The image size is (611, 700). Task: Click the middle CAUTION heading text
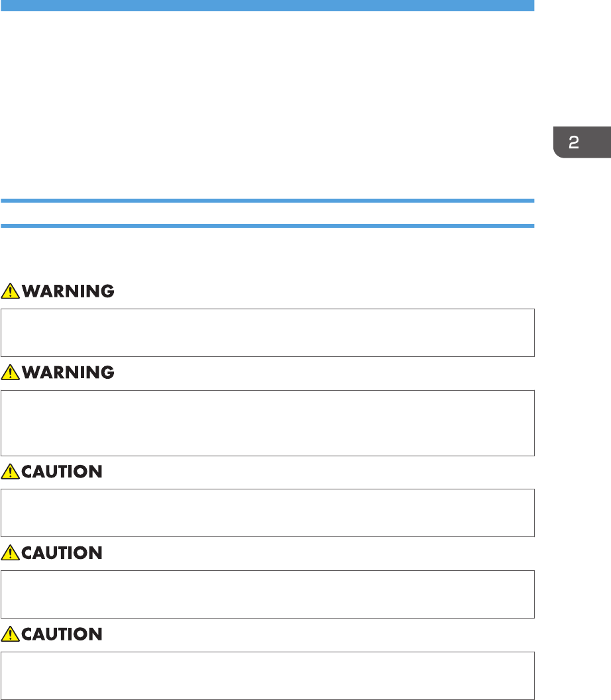(x=61, y=553)
